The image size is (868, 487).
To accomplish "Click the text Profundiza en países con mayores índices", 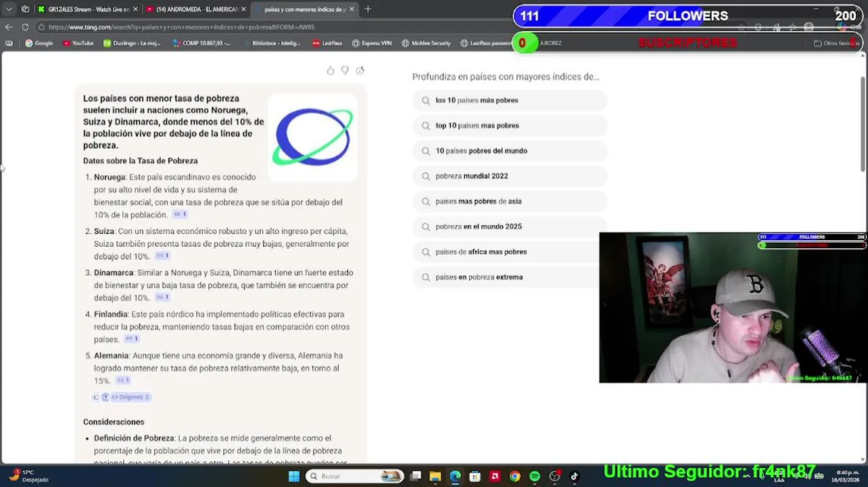I will pyautogui.click(x=506, y=77).
